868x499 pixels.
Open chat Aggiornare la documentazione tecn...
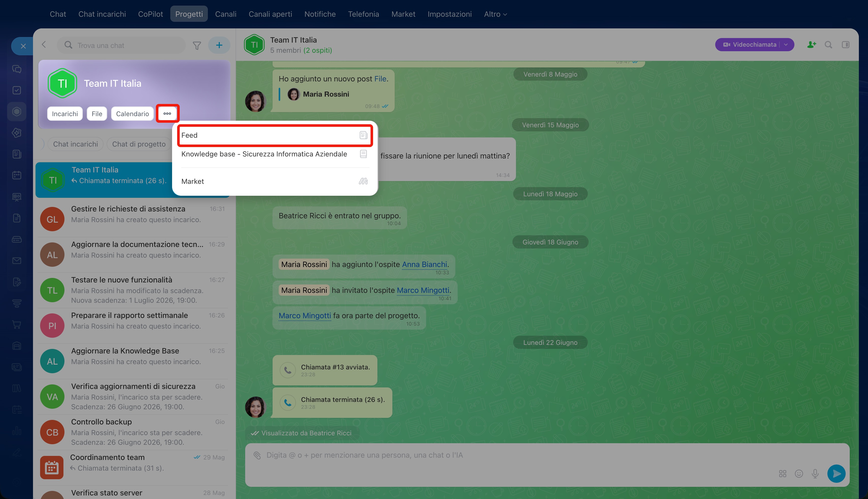(132, 255)
